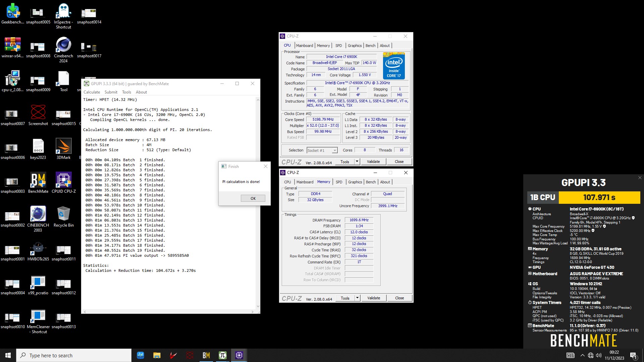Open the volume control in system tray

coord(599,355)
